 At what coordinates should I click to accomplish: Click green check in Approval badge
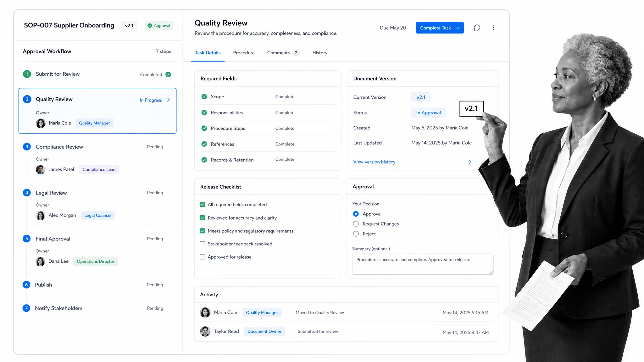click(150, 25)
